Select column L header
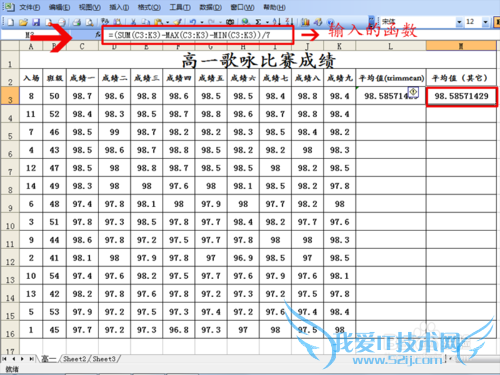 (x=390, y=46)
